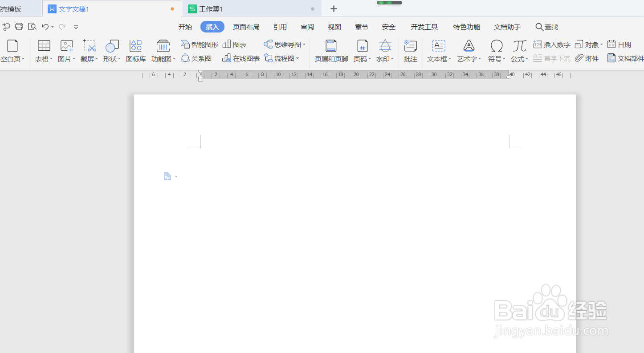Open 文档部件 document parts
Screen dimensions: 644x353
pyautogui.click(x=625, y=58)
